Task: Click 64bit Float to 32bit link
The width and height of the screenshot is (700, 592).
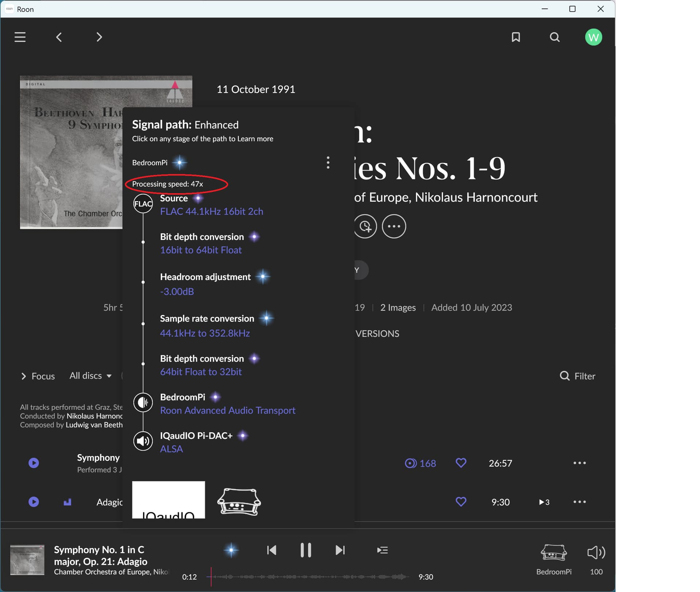Action: coord(201,372)
